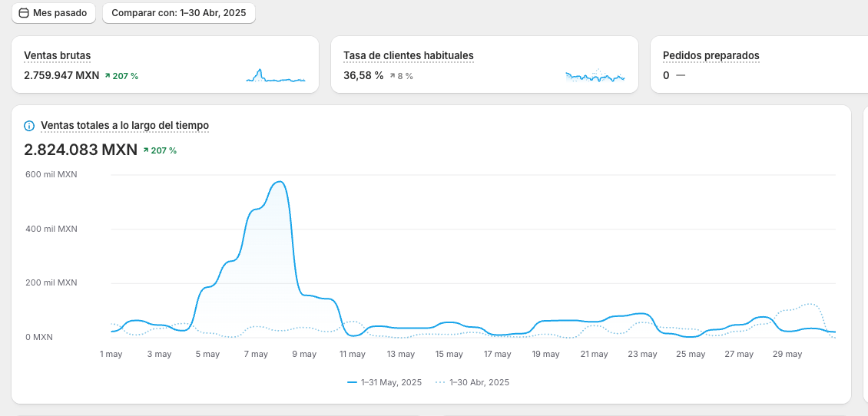Image resolution: width=868 pixels, height=416 pixels.
Task: Open the Comparar con date dropdown
Action: click(179, 13)
